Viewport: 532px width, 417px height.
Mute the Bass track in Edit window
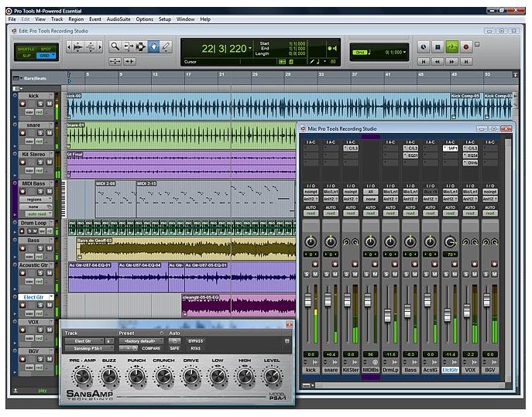(50, 248)
